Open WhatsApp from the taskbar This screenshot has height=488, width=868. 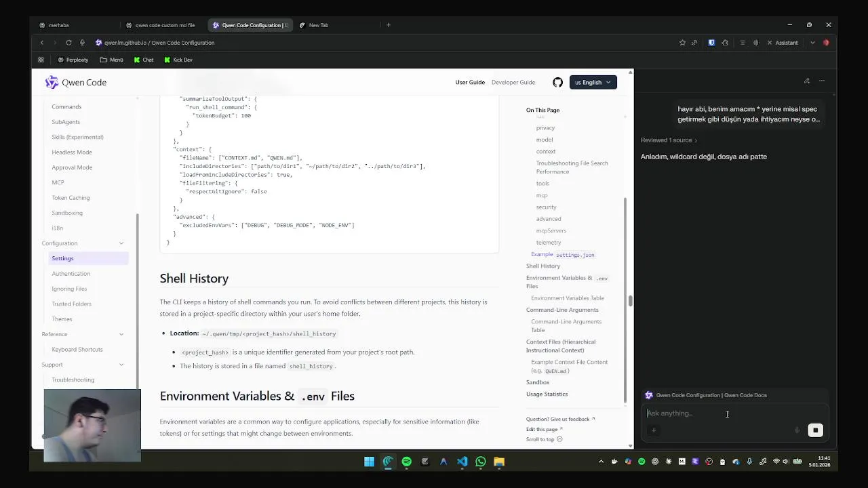[480, 462]
